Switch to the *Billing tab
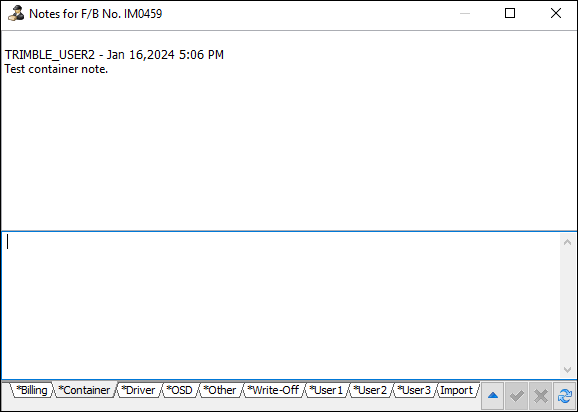 coord(32,390)
